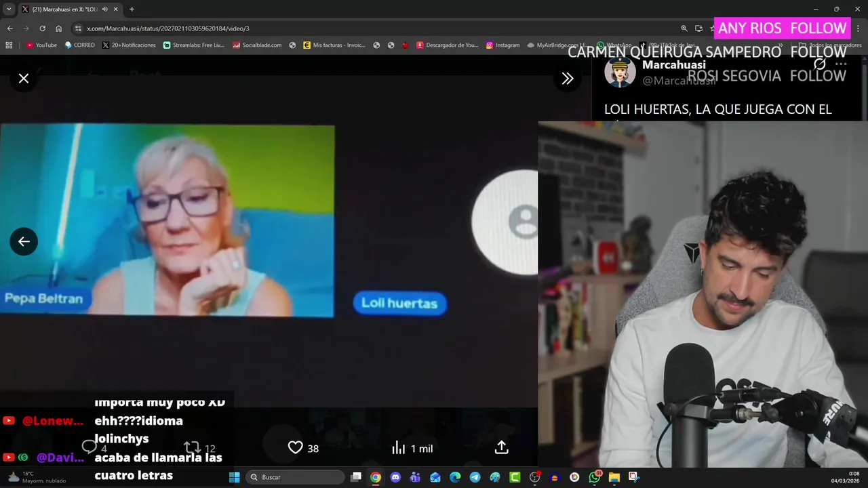Open OBS Studio from the taskbar
Image resolution: width=868 pixels, height=488 pixels.
point(534,477)
